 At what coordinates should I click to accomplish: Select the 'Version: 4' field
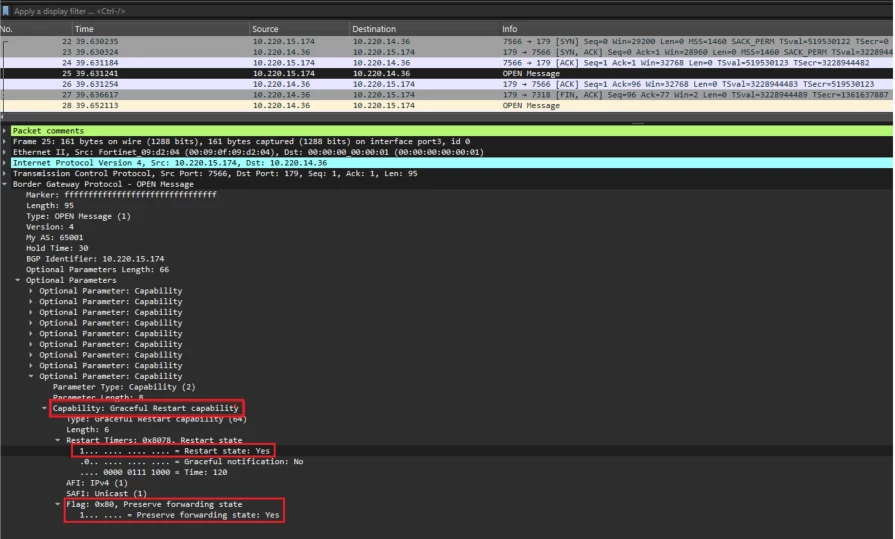coord(50,227)
